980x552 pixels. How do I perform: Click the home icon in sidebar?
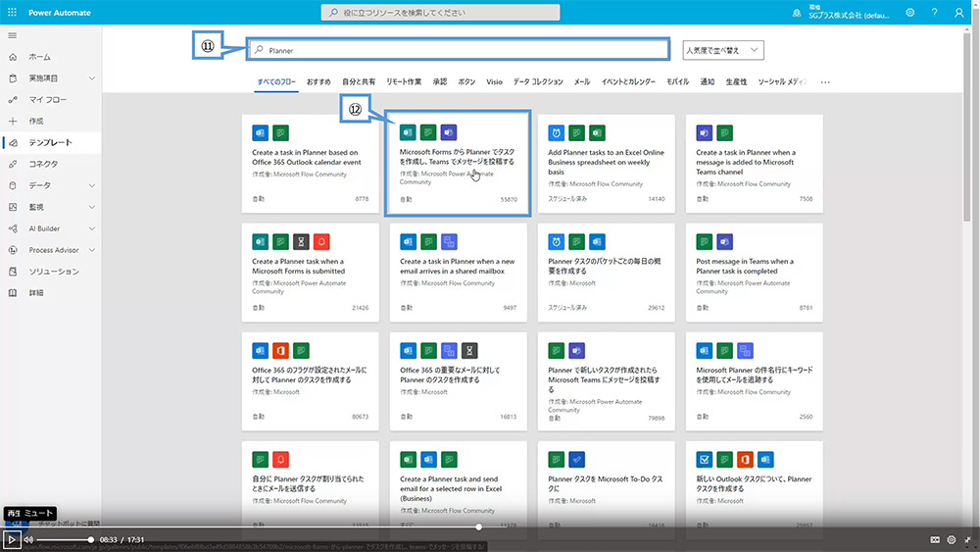(x=13, y=57)
